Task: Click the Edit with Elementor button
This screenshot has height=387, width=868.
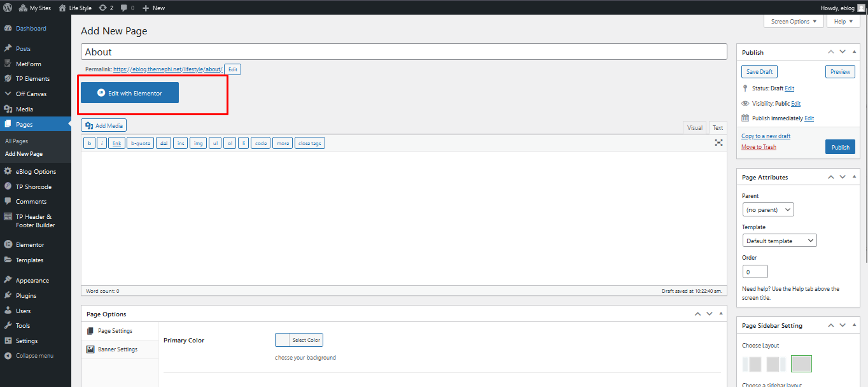Action: [x=130, y=93]
